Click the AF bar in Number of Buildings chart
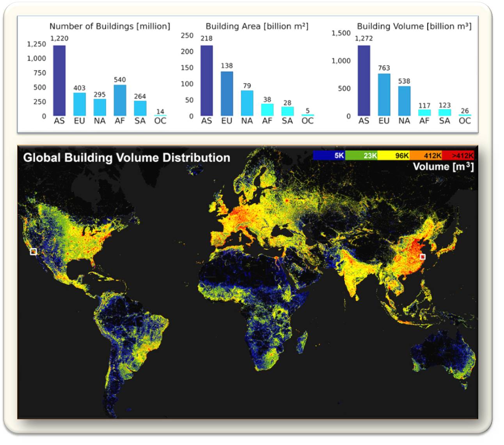 coord(120,100)
